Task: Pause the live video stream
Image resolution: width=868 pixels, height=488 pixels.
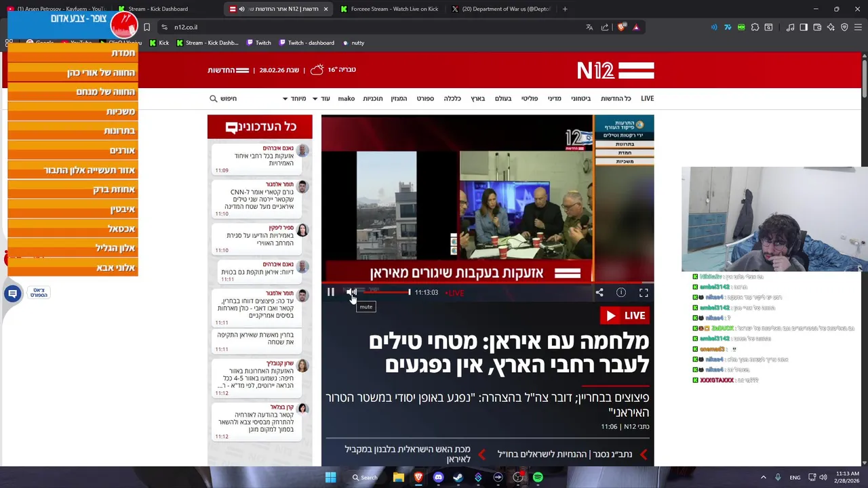Action: (330, 292)
